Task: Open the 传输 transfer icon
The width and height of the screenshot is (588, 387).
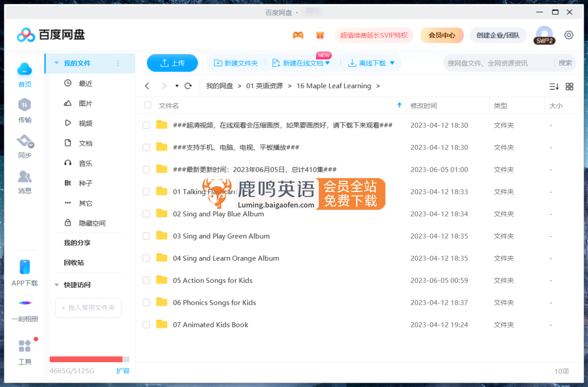Action: click(25, 105)
